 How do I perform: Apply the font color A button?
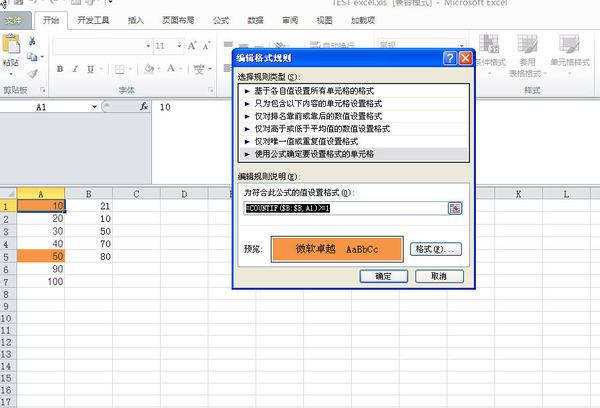click(x=171, y=69)
